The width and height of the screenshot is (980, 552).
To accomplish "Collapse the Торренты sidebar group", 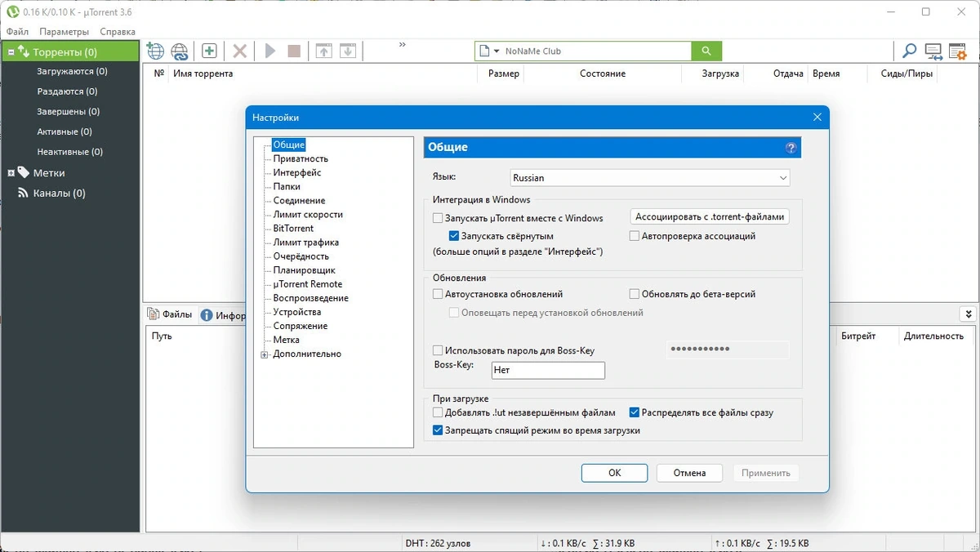I will coord(11,52).
